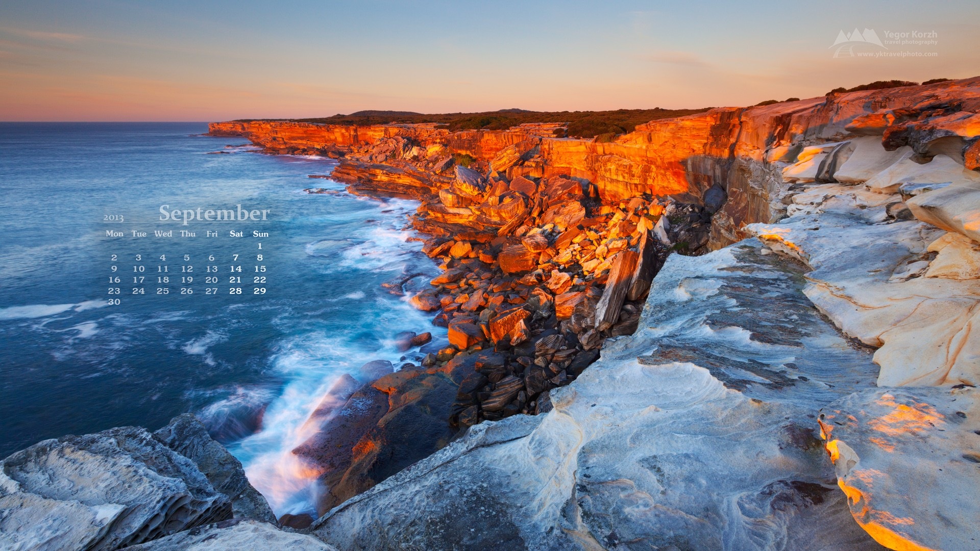Image resolution: width=980 pixels, height=551 pixels.
Task: Select date 20 in the calendar
Action: 211,280
